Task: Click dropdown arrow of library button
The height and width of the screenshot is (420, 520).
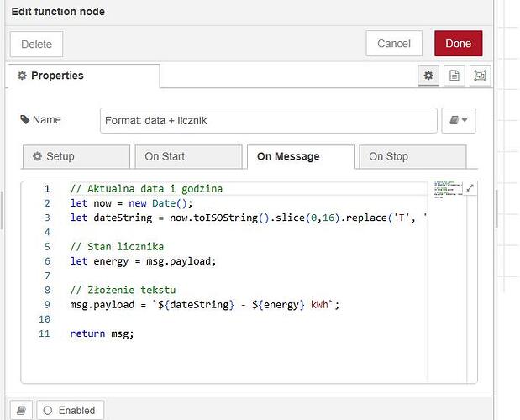Action: pos(465,120)
